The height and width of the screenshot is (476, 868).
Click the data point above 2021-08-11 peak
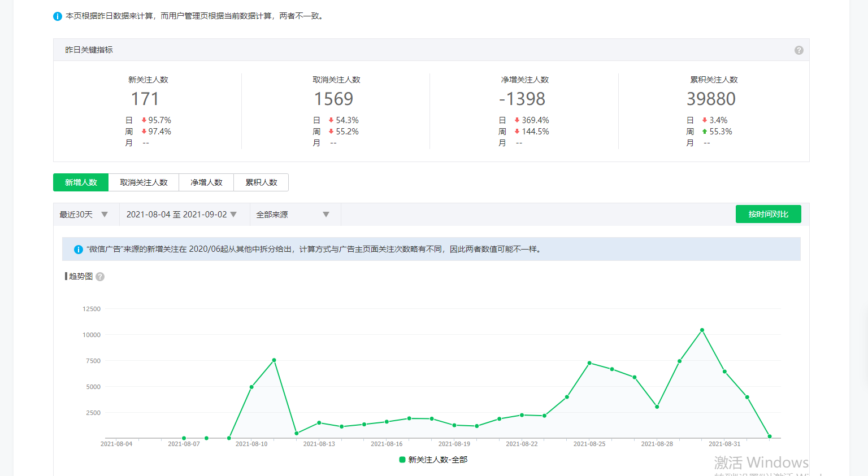pos(274,360)
